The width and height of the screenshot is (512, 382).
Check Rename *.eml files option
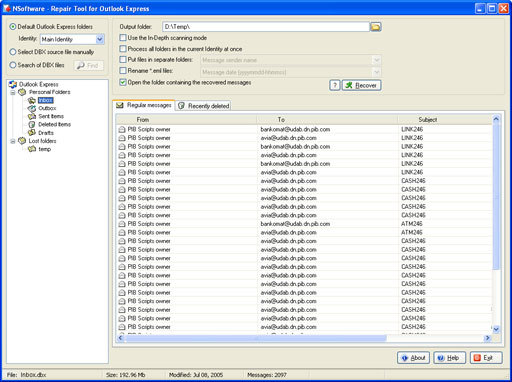(123, 71)
